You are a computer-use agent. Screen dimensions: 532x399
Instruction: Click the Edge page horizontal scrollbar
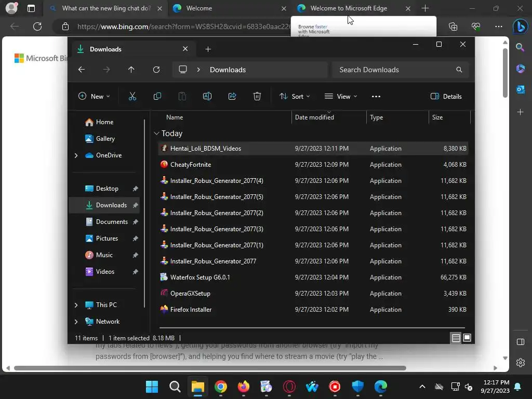[x=210, y=368]
